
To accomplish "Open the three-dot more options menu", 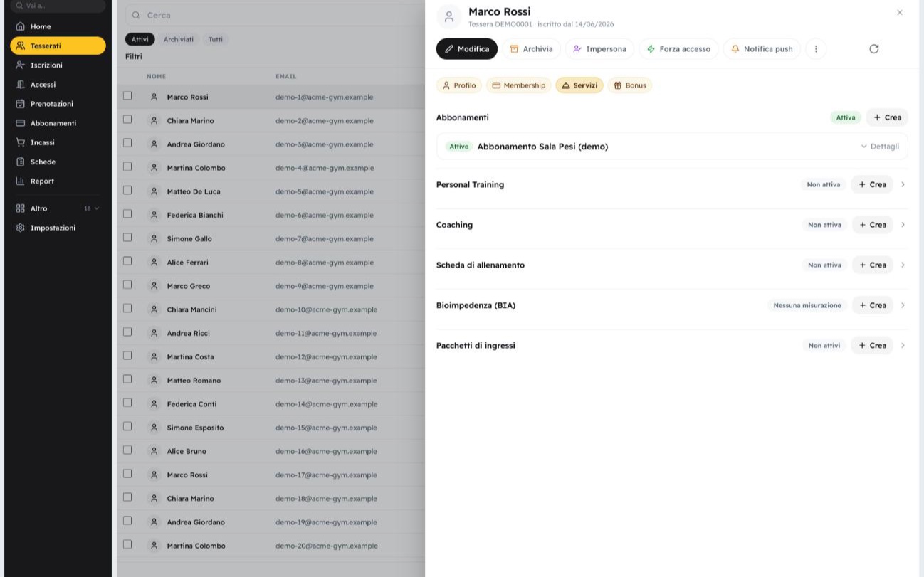I will (x=816, y=49).
